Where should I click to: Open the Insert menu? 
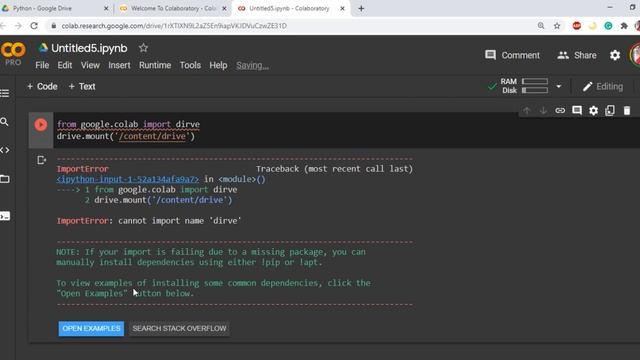click(119, 65)
